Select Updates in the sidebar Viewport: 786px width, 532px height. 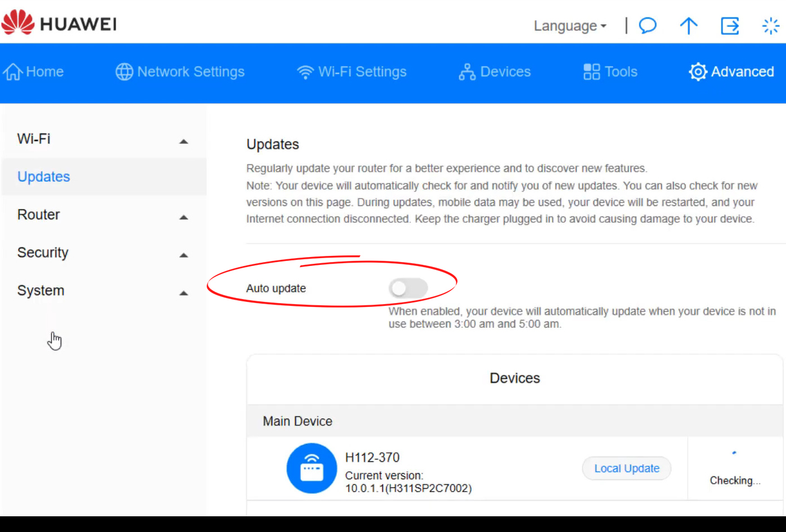point(44,176)
